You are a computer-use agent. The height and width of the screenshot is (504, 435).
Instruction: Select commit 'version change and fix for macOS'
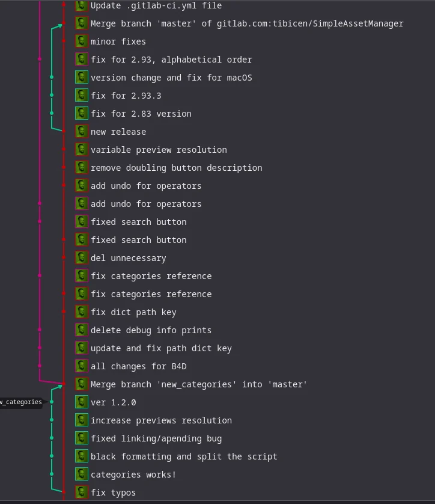coord(171,78)
